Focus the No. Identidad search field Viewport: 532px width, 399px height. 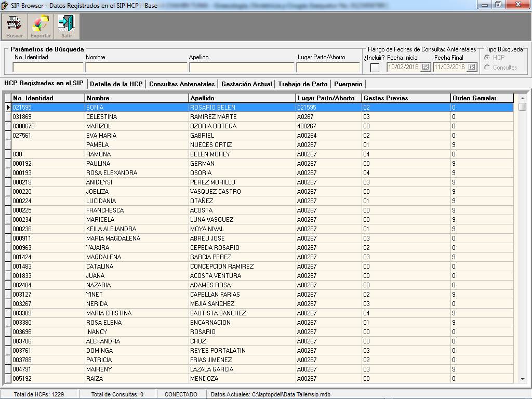(48, 67)
